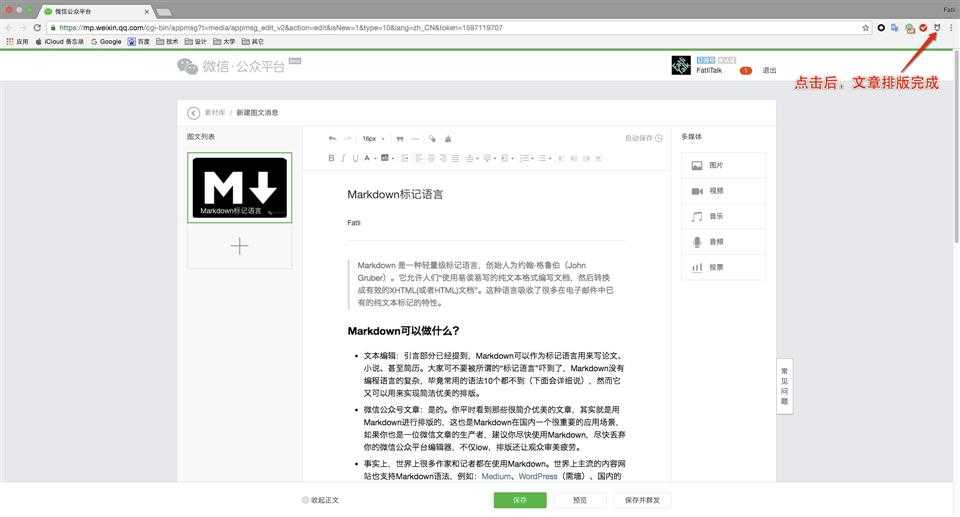Click the Markdown formatting extension icon in Chrome
Image resolution: width=960 pixels, height=517 pixels.
click(x=937, y=28)
